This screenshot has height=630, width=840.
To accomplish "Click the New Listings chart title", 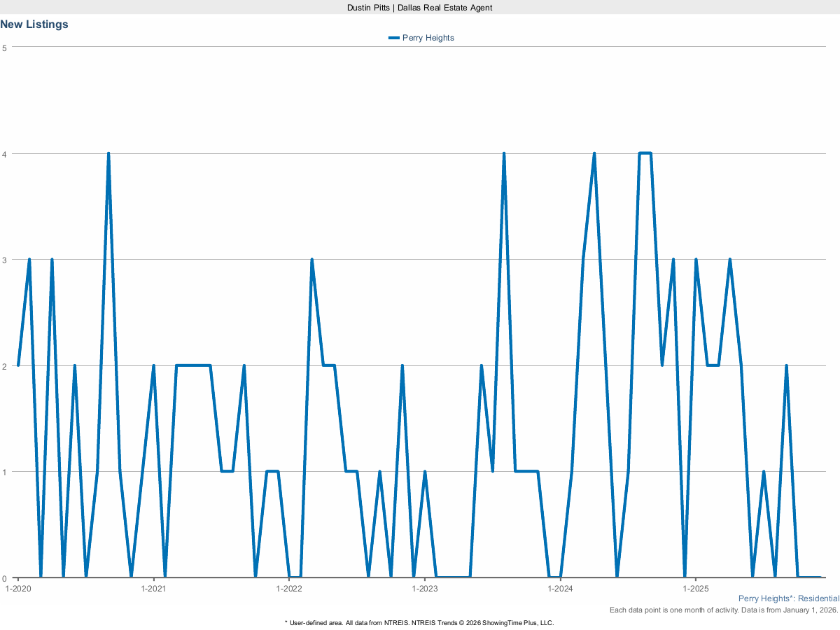I will click(x=34, y=24).
